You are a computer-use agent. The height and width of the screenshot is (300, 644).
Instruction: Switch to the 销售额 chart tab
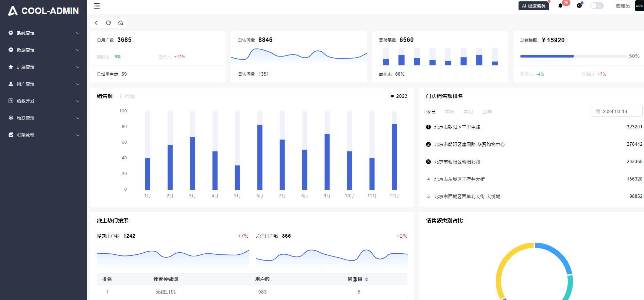click(105, 96)
